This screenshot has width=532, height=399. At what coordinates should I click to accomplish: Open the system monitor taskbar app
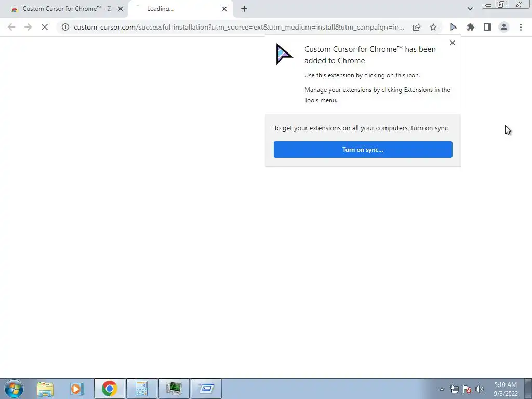(x=174, y=389)
